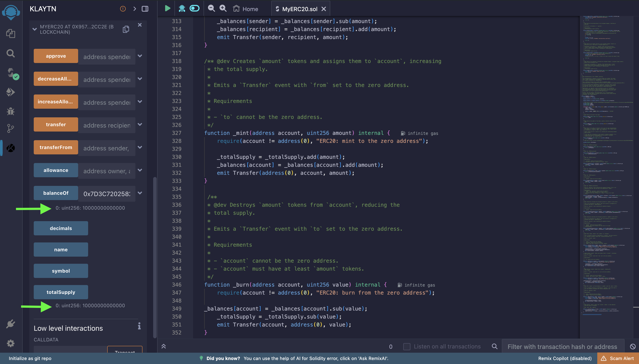Check Listen on all transactions box
Image resolution: width=639 pixels, height=364 pixels.
tap(407, 346)
